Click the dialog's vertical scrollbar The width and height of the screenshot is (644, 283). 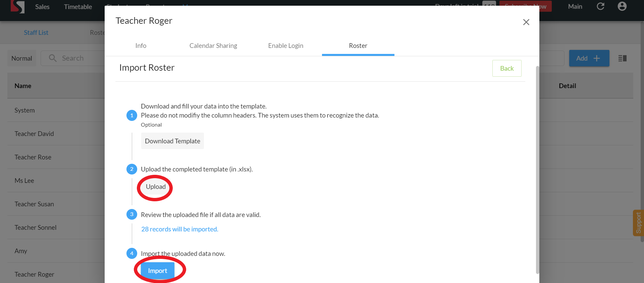click(537, 167)
